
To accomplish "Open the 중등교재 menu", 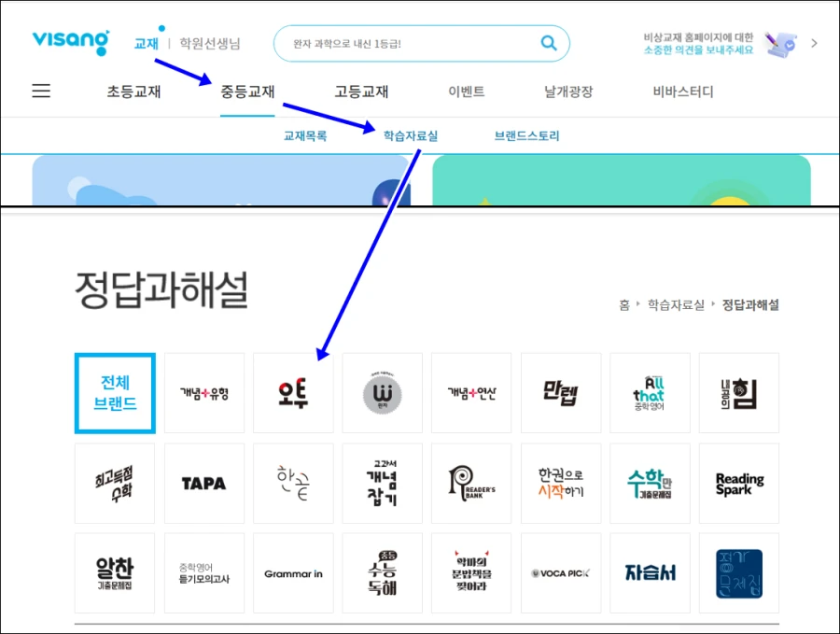I will coord(247,92).
